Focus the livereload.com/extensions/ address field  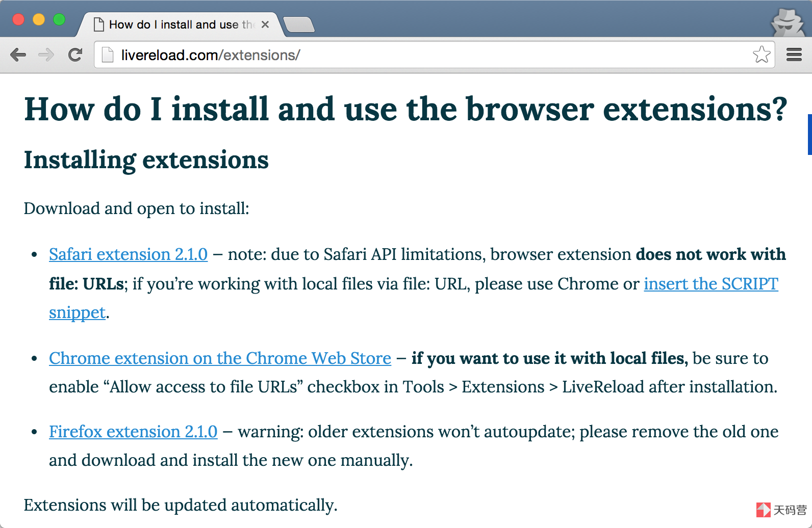coord(435,55)
